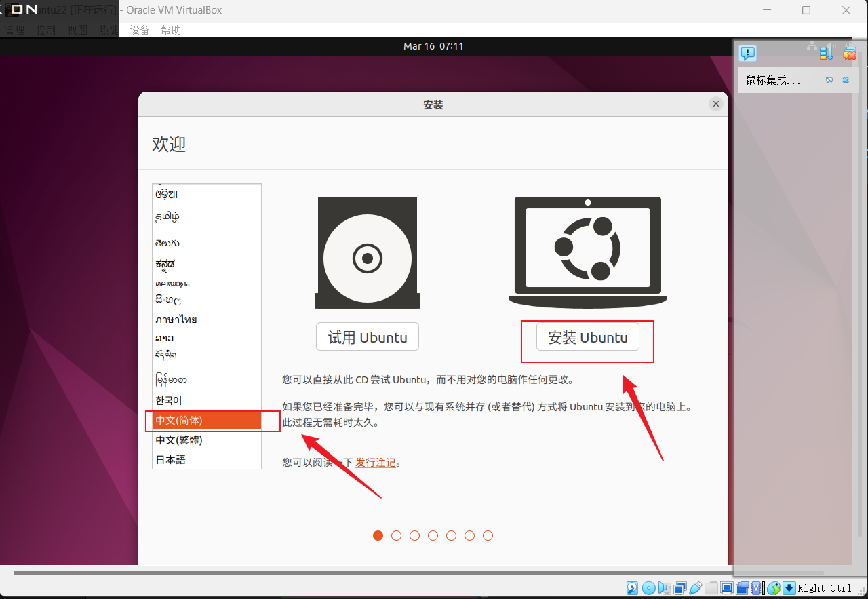
Task: Select 中文(繁體) in the language list
Action: [x=207, y=440]
